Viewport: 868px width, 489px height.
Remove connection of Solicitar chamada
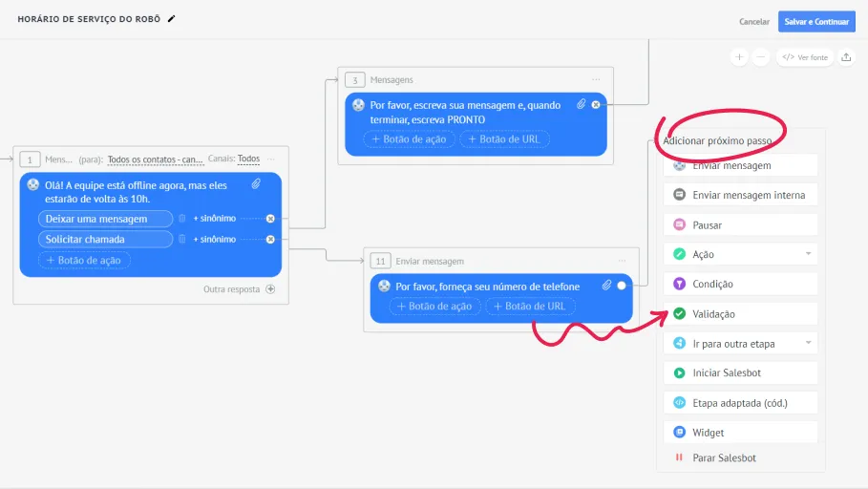(270, 239)
